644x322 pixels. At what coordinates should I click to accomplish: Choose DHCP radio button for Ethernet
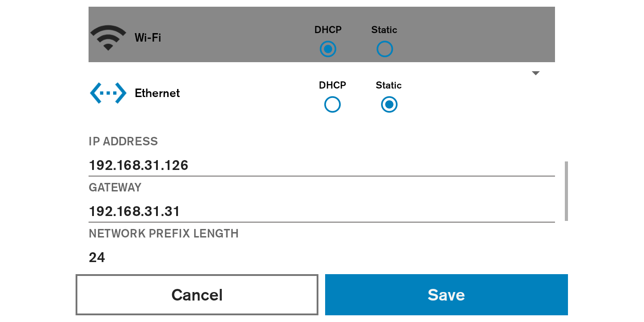click(x=332, y=105)
